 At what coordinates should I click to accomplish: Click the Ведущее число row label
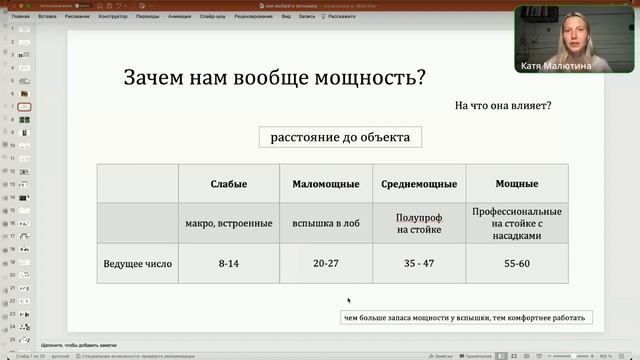(x=138, y=264)
